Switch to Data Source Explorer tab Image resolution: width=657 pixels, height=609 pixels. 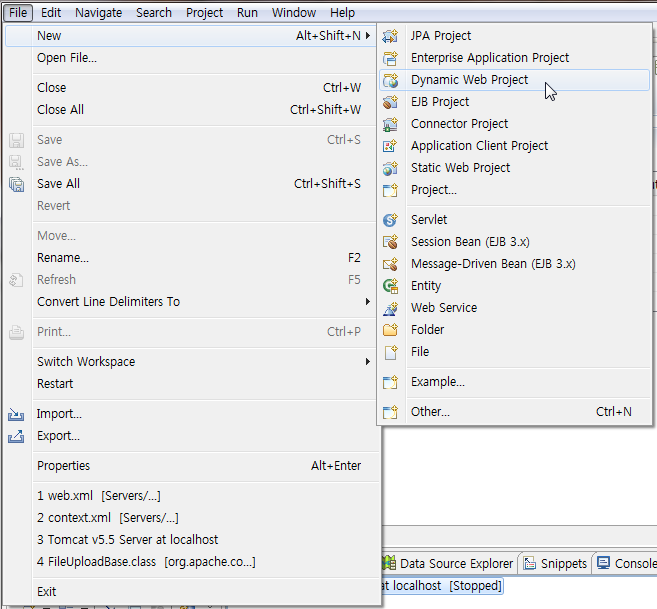click(449, 564)
